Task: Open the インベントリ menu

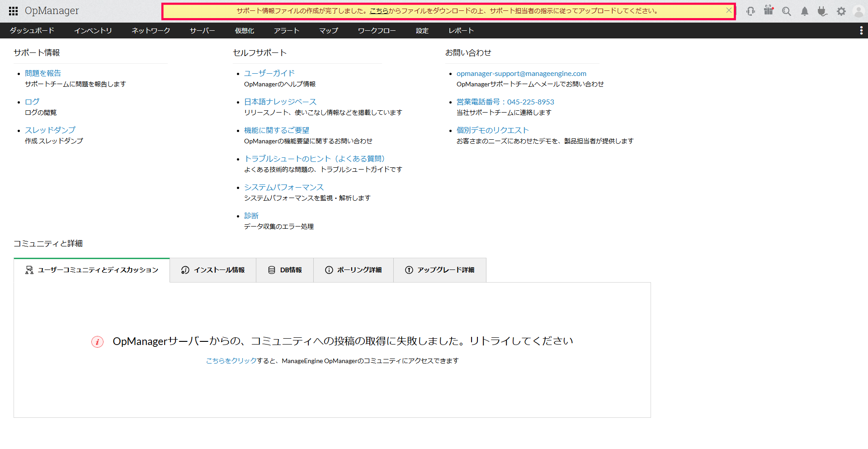Action: 93,30
